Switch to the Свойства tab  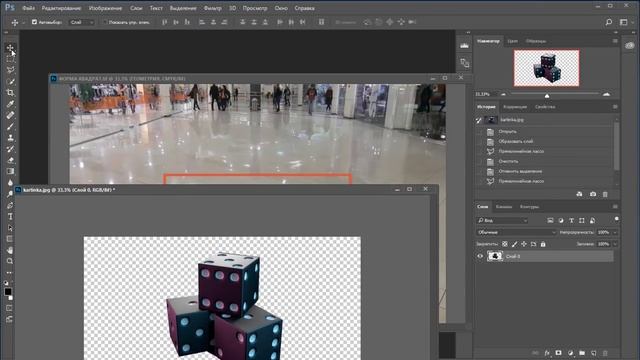545,107
